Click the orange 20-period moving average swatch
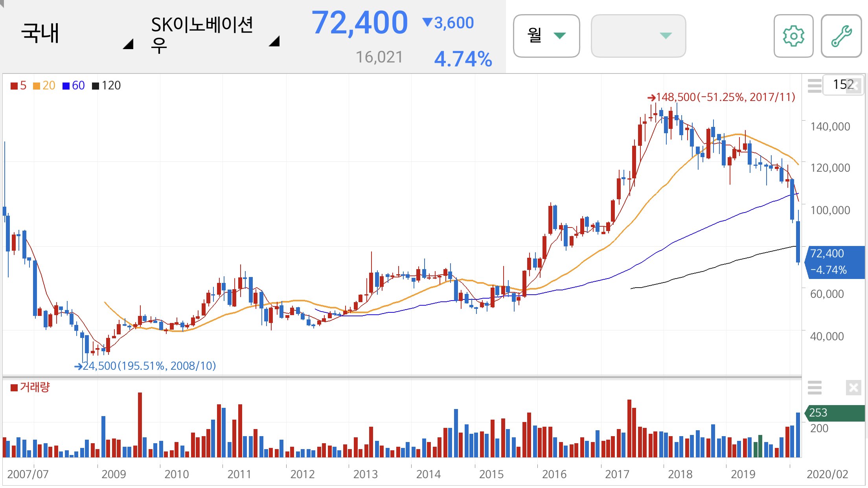The height and width of the screenshot is (488, 868). (x=37, y=86)
